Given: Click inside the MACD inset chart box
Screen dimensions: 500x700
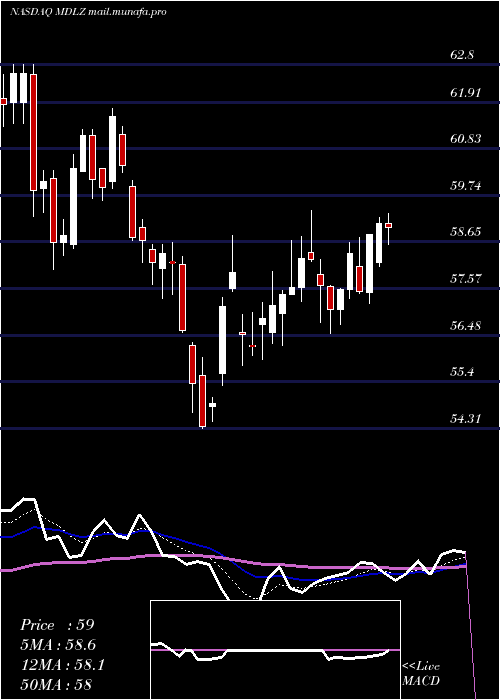Looking at the screenshot, I should click(x=275, y=650).
